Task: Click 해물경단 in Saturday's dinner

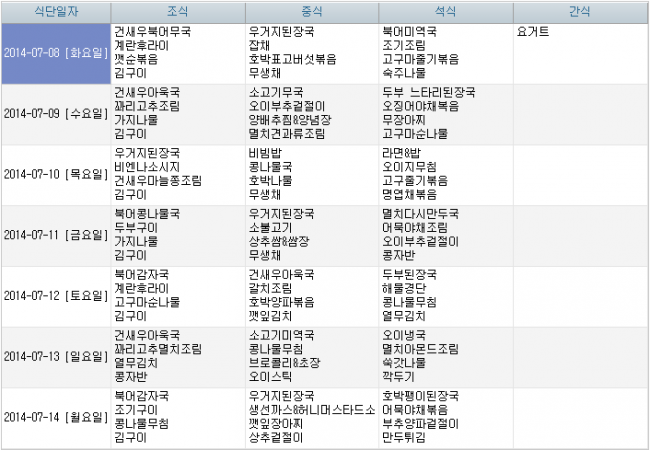Action: tap(405, 288)
